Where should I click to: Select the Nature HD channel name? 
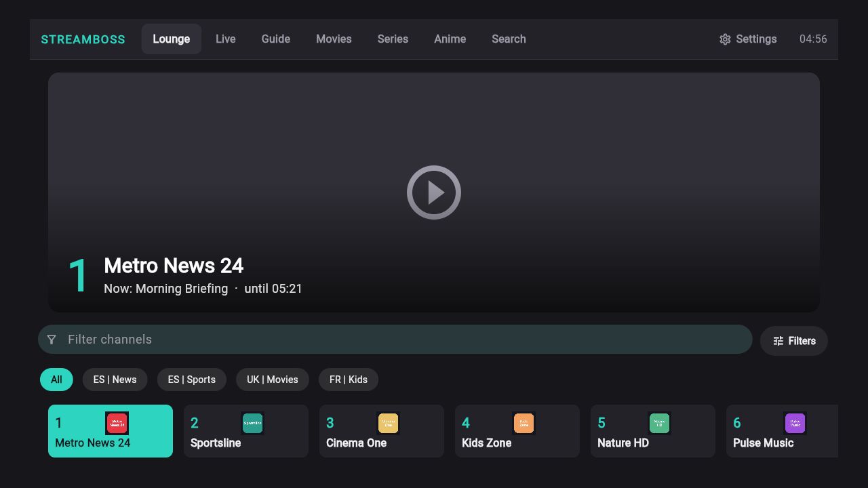tap(623, 443)
